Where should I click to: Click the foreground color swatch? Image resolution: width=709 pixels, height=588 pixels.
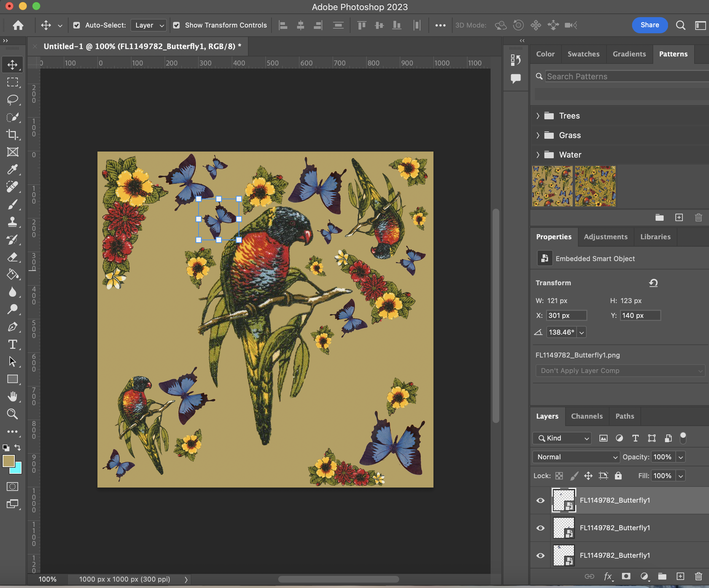tap(8, 461)
